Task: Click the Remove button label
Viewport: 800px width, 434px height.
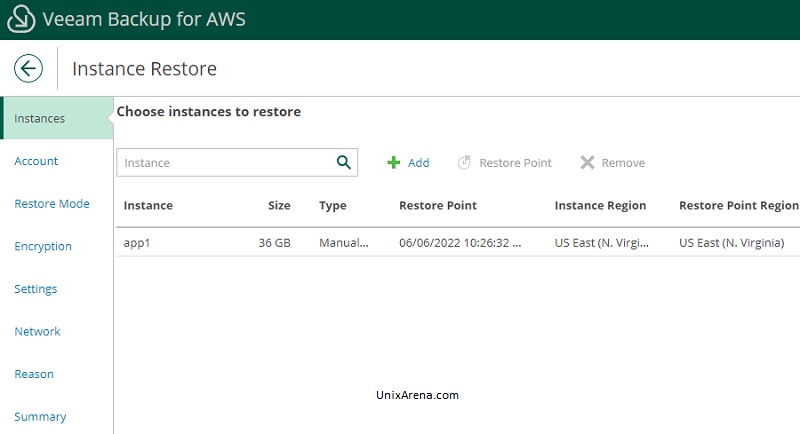Action: click(x=623, y=163)
